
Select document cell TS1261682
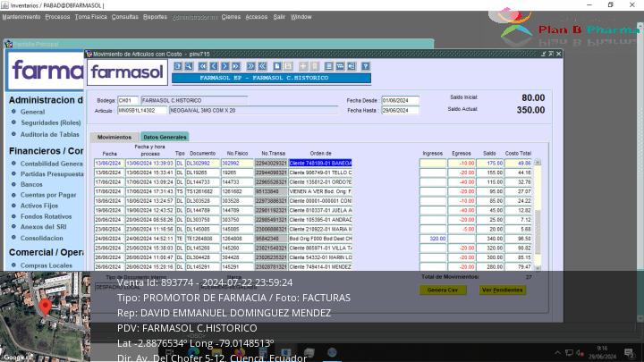[202, 191]
